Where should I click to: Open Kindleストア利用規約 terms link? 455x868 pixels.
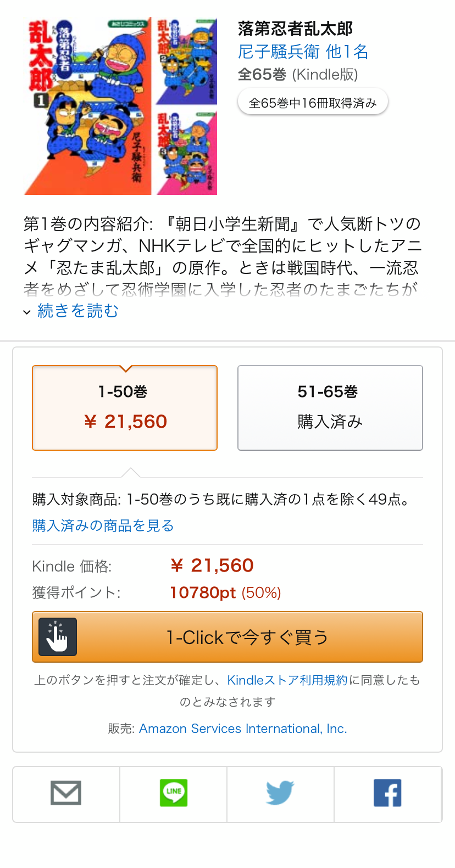point(287,680)
